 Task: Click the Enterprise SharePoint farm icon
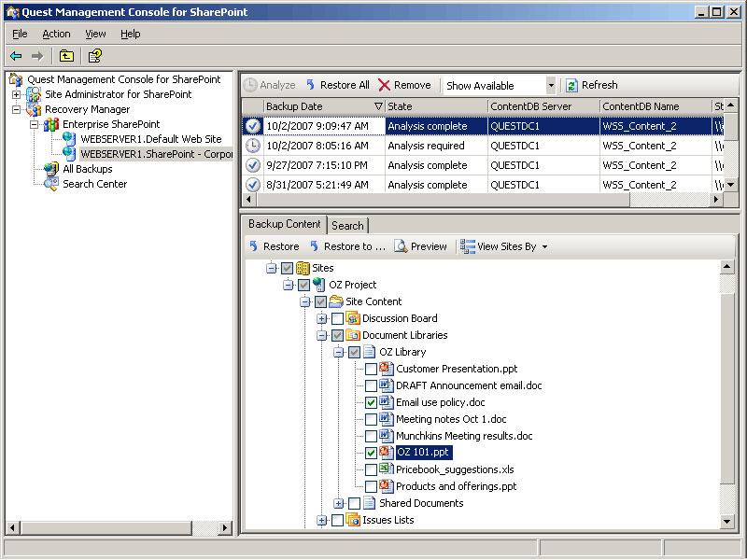[x=51, y=124]
